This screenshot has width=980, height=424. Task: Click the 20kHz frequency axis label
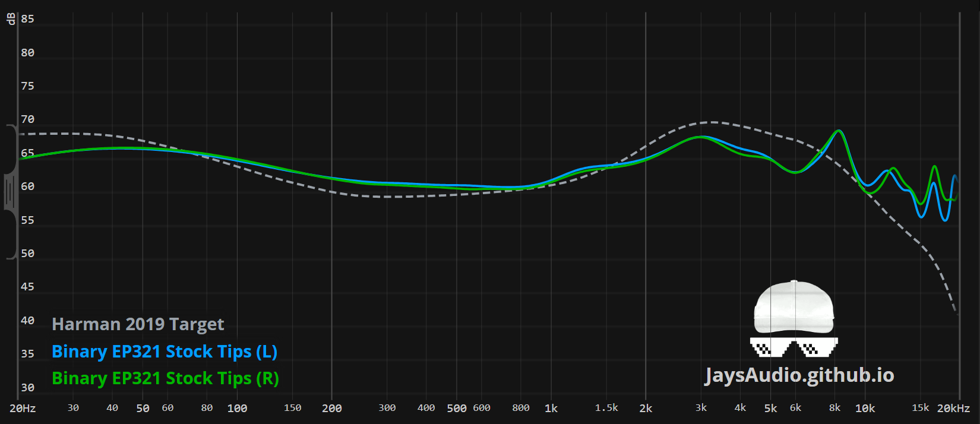953,409
